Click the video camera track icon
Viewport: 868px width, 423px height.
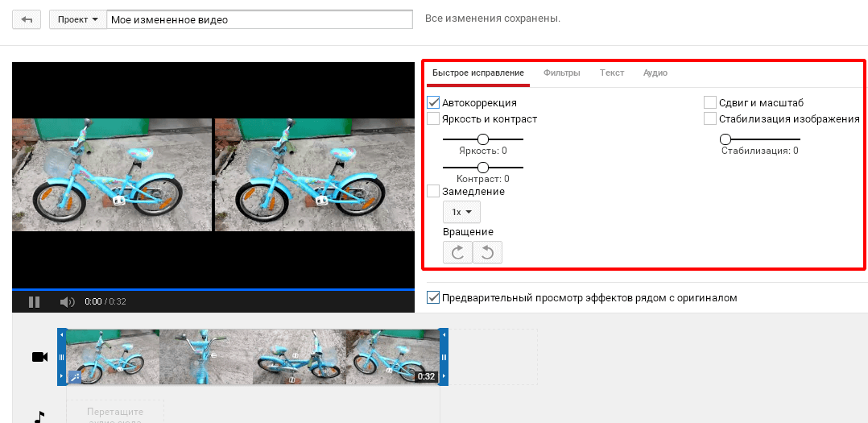[40, 357]
